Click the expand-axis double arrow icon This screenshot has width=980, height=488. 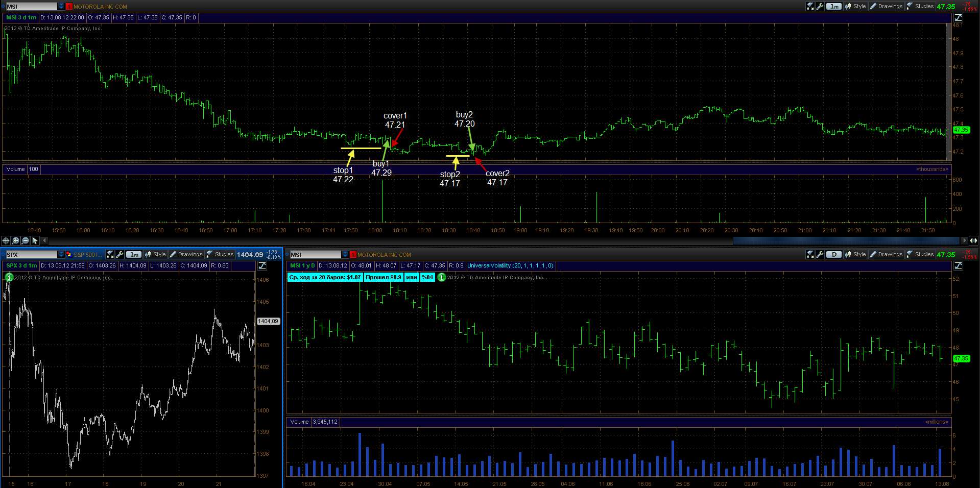coord(973,240)
